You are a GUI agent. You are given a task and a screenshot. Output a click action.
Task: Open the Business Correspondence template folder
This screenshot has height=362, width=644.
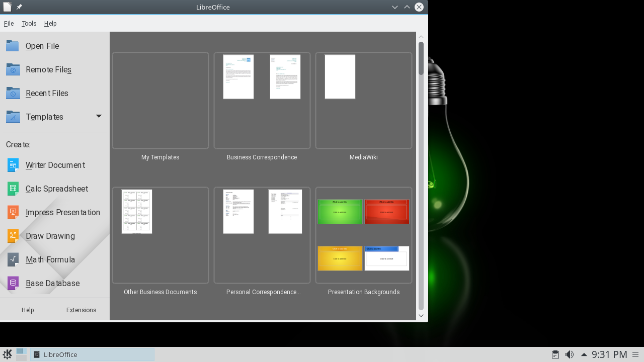click(262, 101)
